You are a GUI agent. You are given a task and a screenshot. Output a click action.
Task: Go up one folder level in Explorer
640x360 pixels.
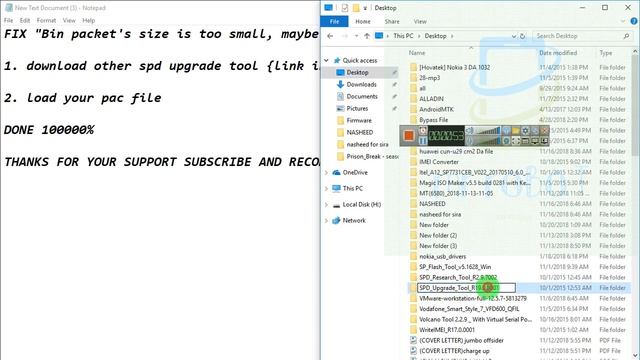tap(367, 36)
